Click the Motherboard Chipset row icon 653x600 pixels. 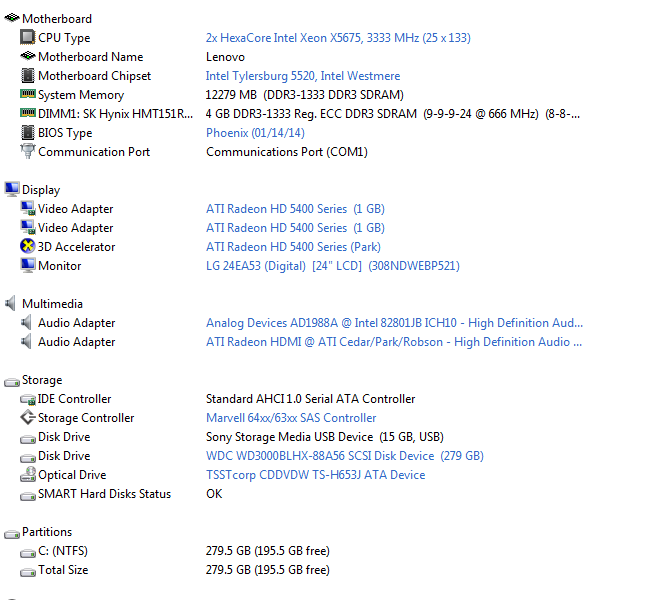pyautogui.click(x=27, y=75)
